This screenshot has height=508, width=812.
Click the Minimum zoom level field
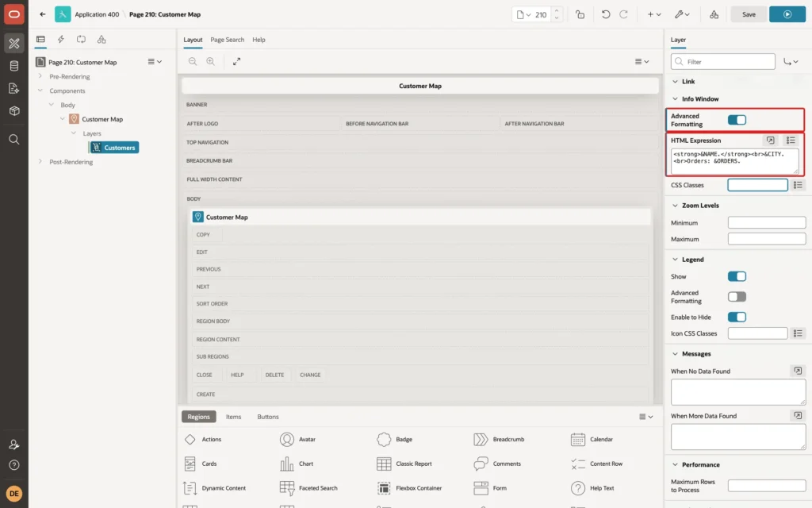tap(767, 223)
